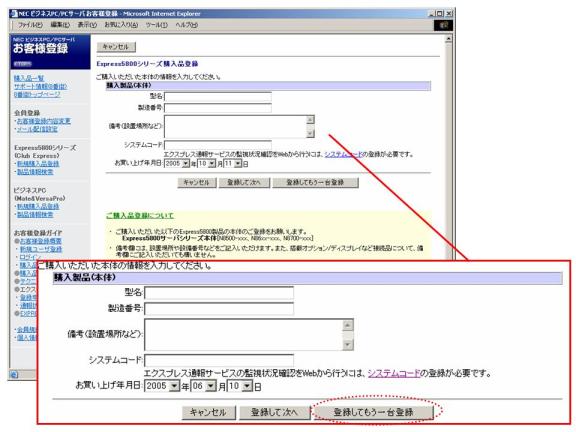Click キャンセル beside 登録して次へ in the browser page
The image size is (576, 432).
pos(197,183)
